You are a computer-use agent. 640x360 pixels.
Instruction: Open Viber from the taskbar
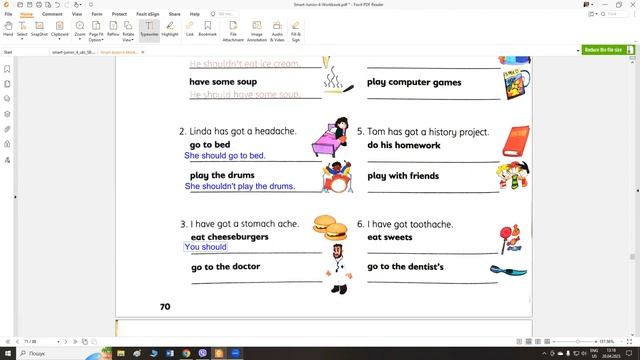202,353
